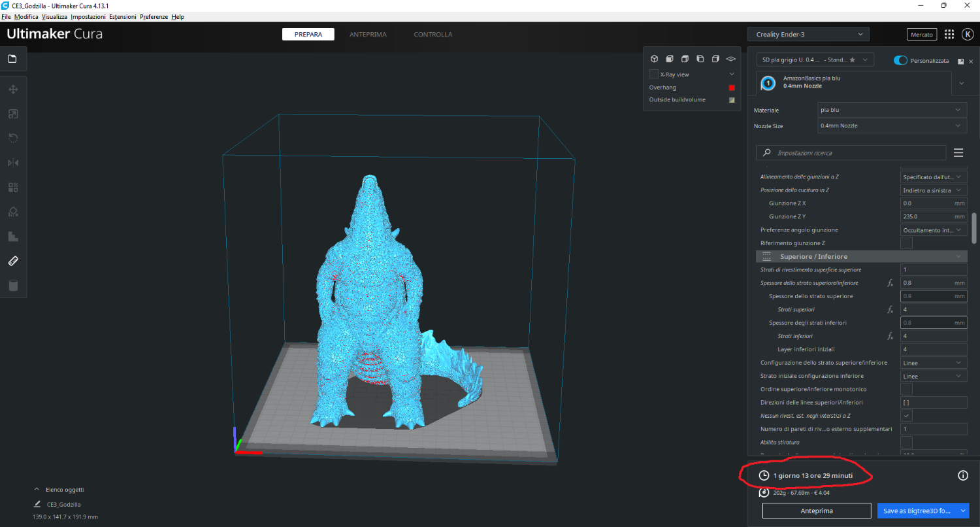Enable the X-Ray view checkbox
This screenshot has height=527, width=980.
[653, 75]
